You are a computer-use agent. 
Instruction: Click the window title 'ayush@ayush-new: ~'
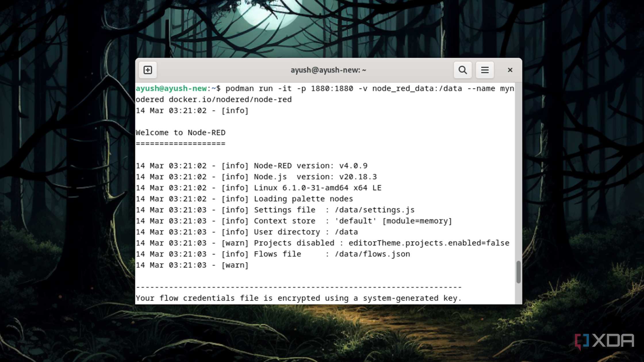pos(328,70)
